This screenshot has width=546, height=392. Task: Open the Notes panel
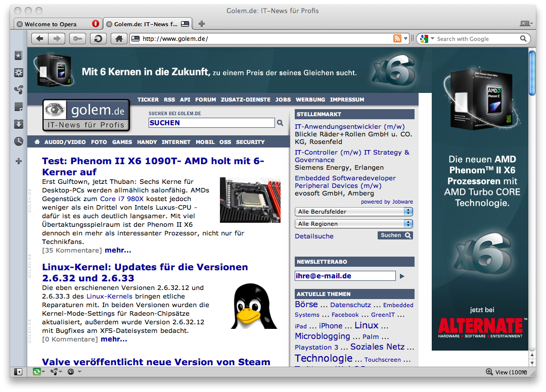point(19,107)
